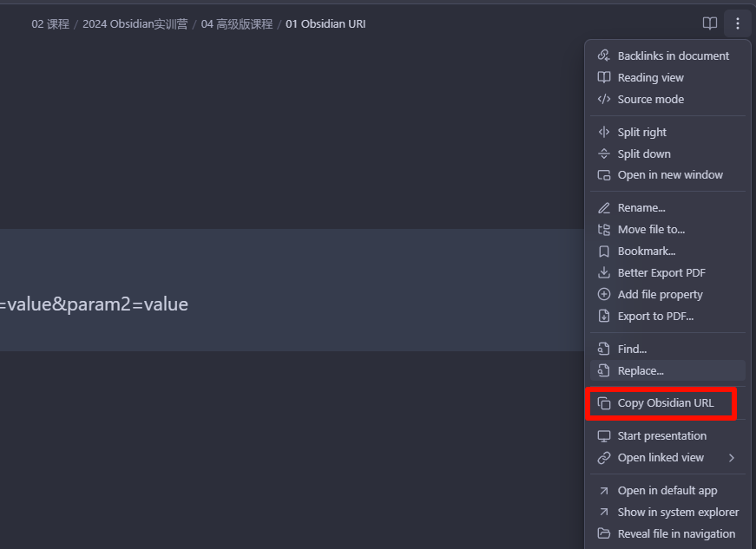Viewport: 756px width, 549px height.
Task: Choose Rename... from the menu
Action: [667, 208]
